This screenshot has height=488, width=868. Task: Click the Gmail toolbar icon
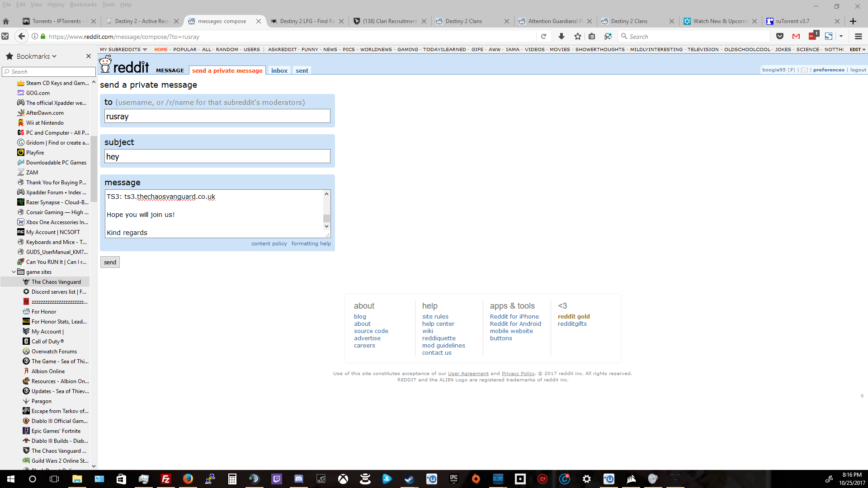[x=796, y=37]
